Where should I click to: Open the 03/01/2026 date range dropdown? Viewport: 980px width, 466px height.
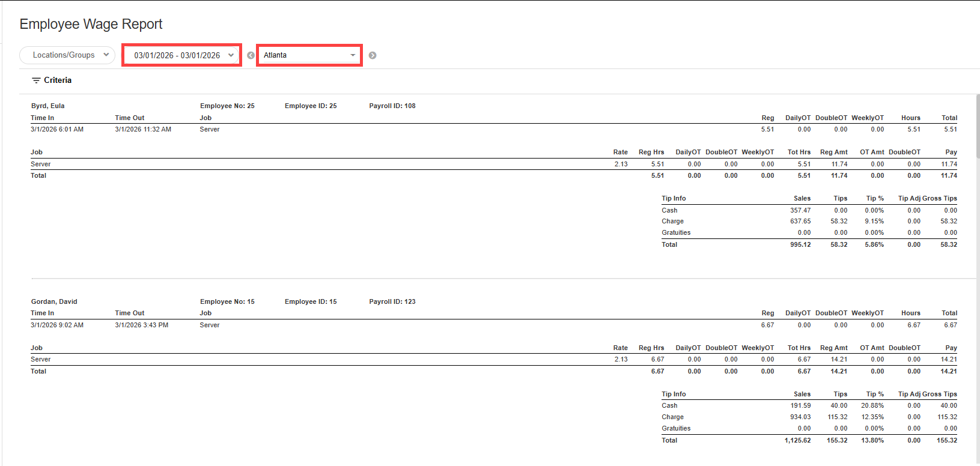[181, 55]
